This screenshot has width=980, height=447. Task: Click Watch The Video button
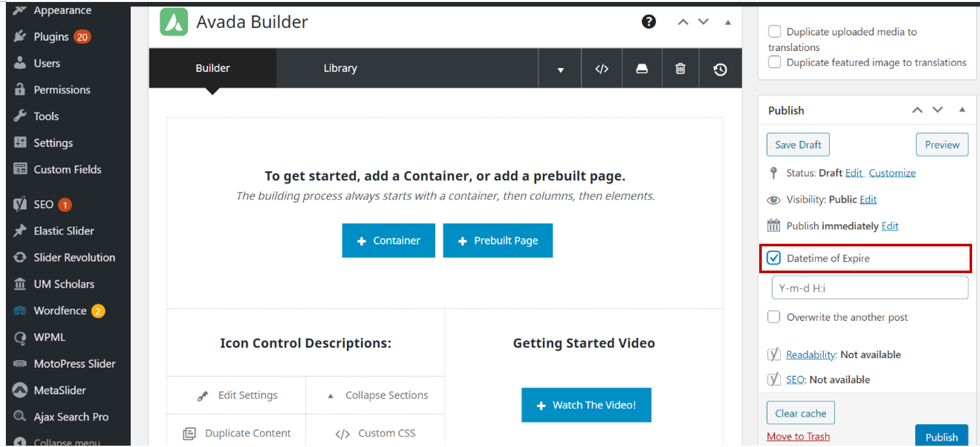click(586, 405)
